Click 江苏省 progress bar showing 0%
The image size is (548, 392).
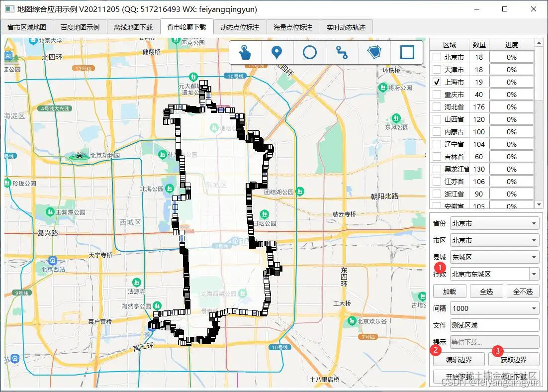pyautogui.click(x=512, y=182)
